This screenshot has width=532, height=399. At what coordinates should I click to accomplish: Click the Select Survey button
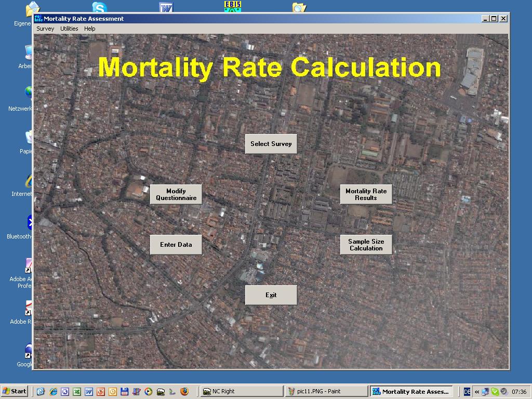[x=271, y=144]
